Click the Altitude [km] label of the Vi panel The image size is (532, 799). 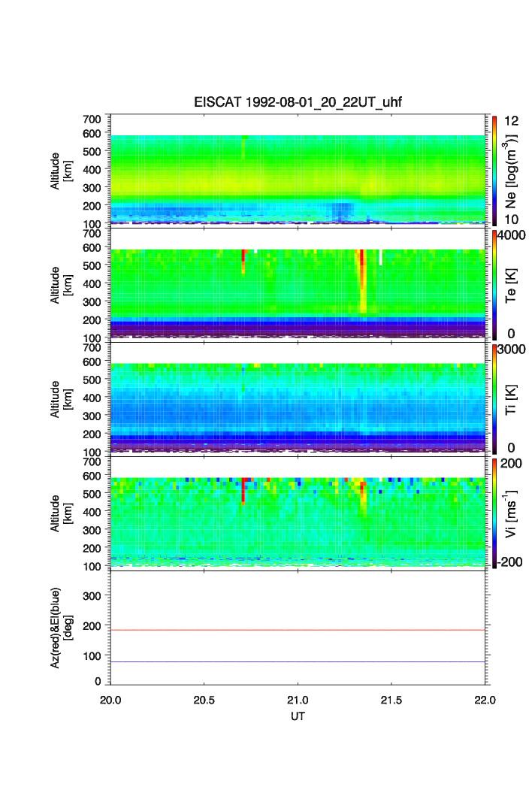point(61,513)
